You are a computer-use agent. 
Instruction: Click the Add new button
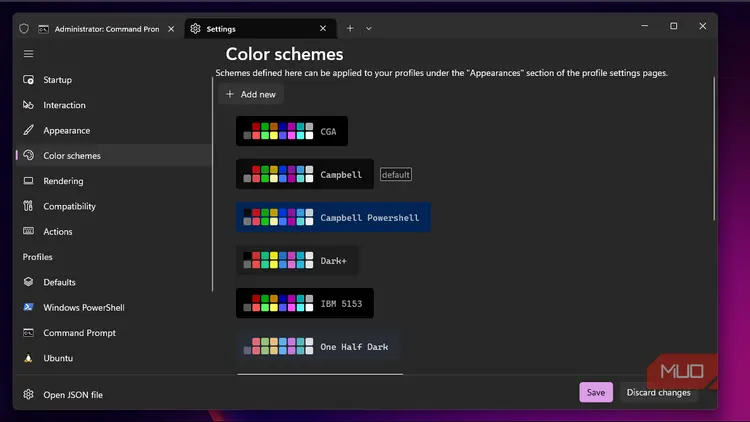click(251, 94)
